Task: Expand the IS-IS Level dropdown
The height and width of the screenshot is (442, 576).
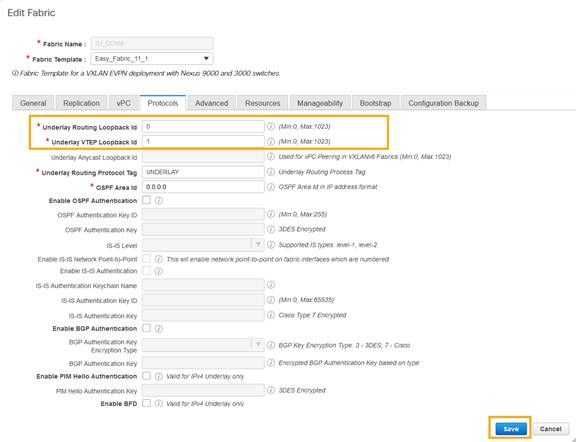Action: coord(203,245)
